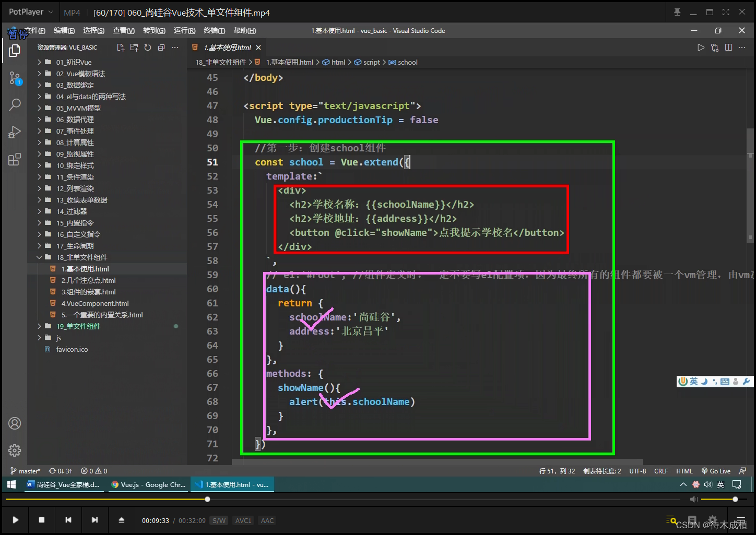
Task: Open the Extensions view
Action: (15, 159)
